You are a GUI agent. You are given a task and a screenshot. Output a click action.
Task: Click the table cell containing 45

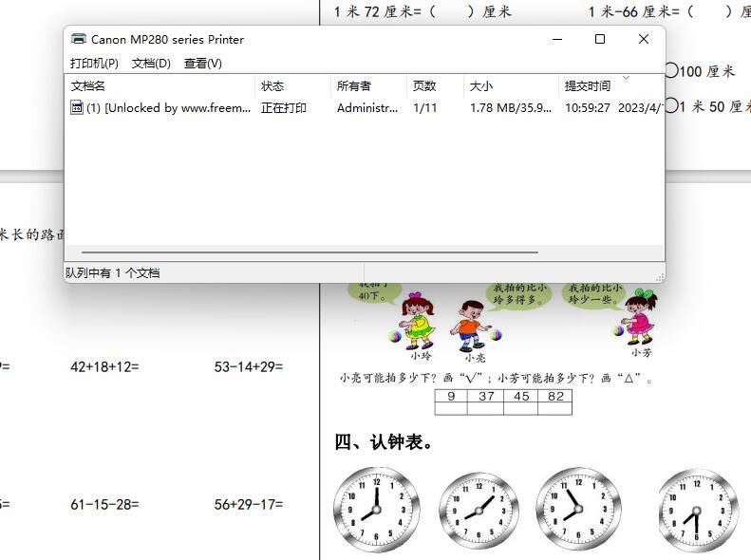[x=520, y=397]
